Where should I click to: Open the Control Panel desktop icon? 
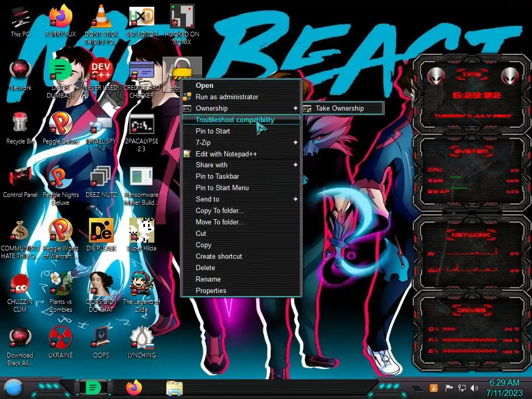[x=20, y=182]
